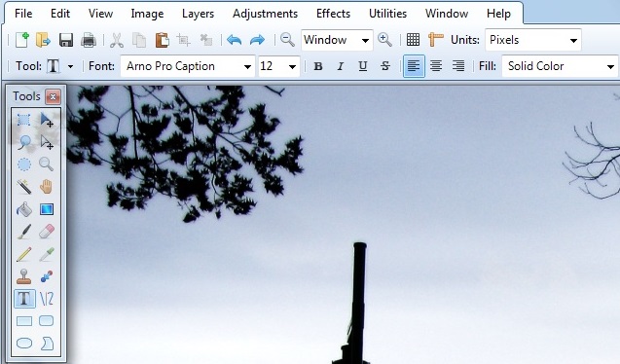Toggle the pixel grid view
This screenshot has width=620, height=364.
point(413,40)
